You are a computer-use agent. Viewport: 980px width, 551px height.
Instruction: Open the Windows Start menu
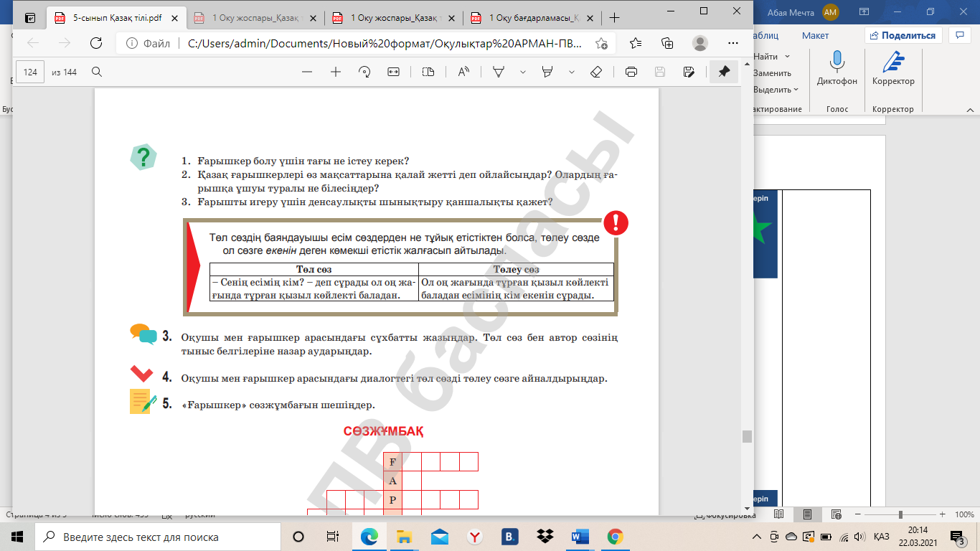(x=17, y=537)
